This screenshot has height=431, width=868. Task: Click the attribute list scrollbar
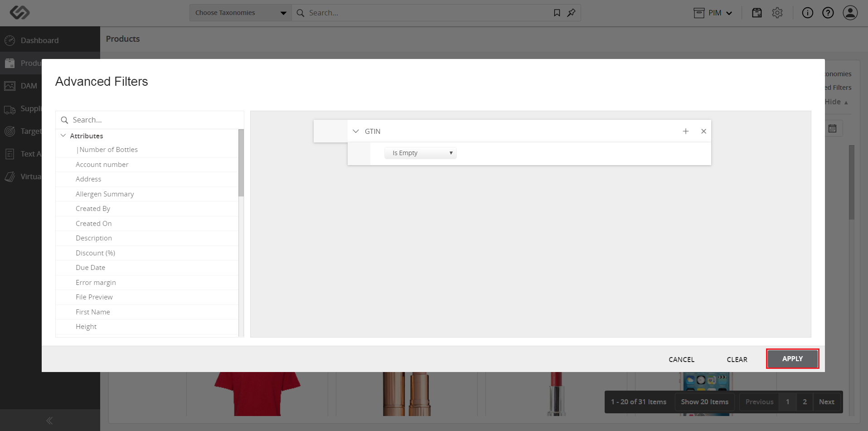pos(241,163)
